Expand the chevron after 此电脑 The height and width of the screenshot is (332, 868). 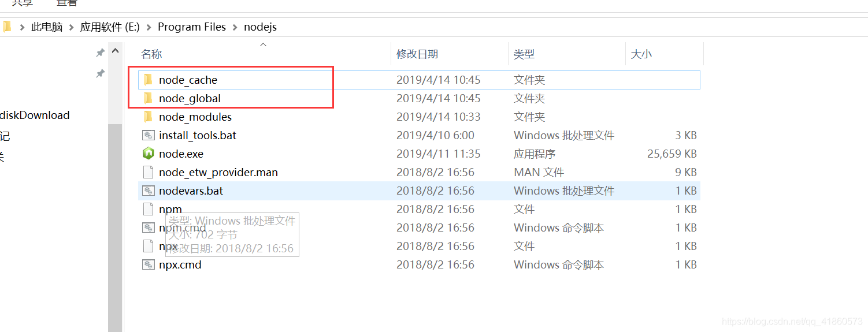point(72,27)
